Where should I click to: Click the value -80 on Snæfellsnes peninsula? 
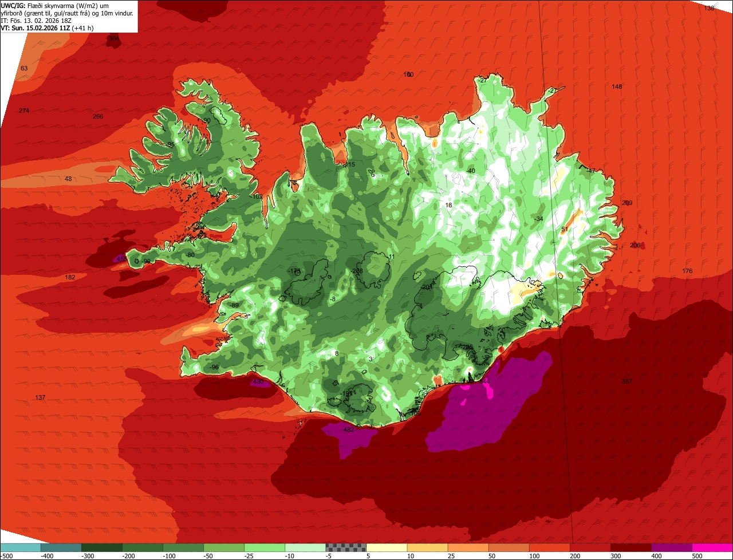click(x=190, y=255)
